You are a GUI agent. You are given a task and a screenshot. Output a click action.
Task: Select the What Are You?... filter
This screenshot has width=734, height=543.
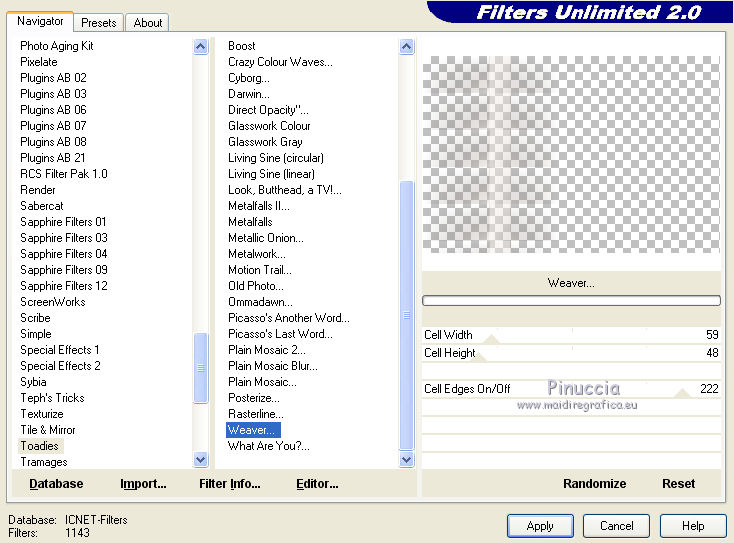269,446
